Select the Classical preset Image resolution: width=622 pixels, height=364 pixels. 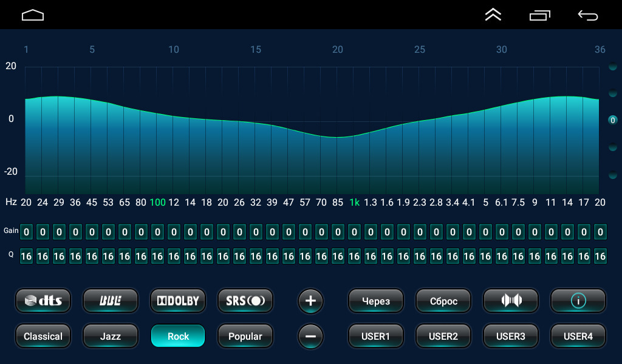43,336
